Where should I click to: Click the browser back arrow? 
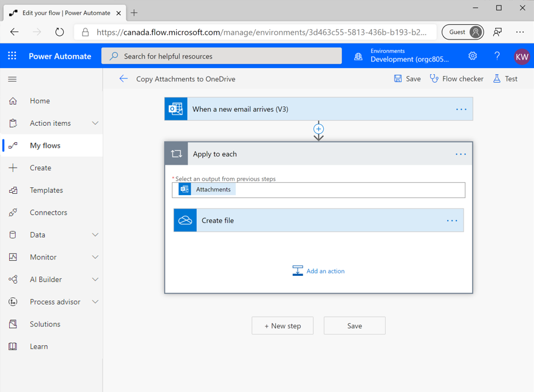click(x=15, y=32)
